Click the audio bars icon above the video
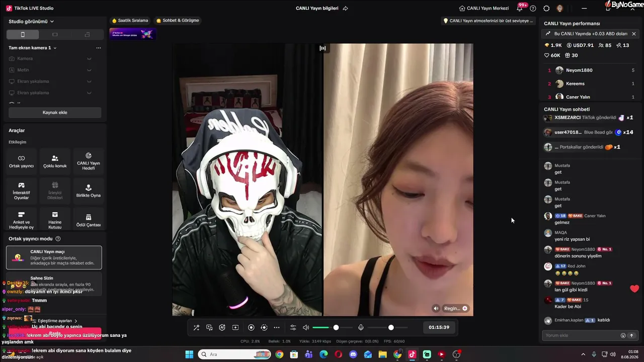 [x=323, y=48]
